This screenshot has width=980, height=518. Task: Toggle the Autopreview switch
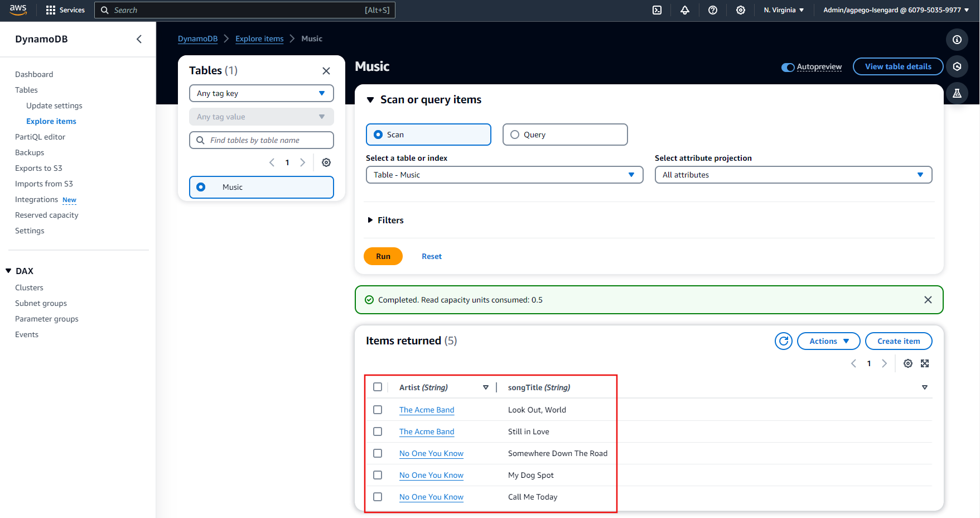tap(788, 67)
